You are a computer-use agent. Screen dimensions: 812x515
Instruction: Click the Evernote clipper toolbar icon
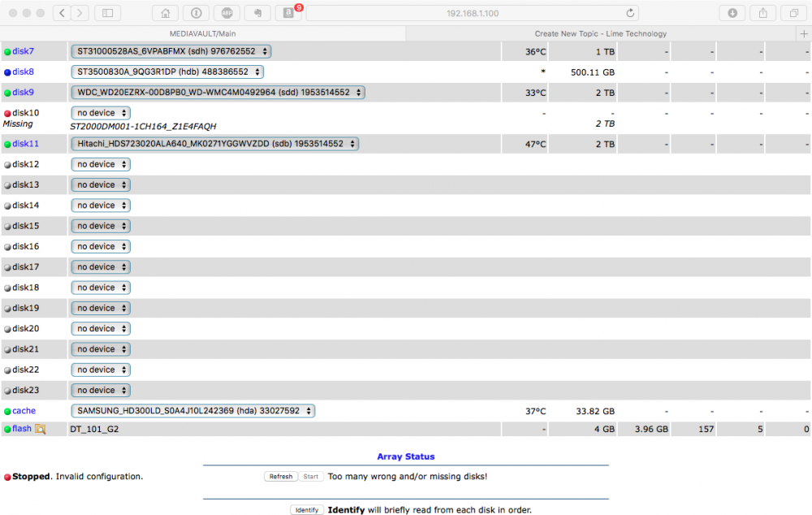258,13
